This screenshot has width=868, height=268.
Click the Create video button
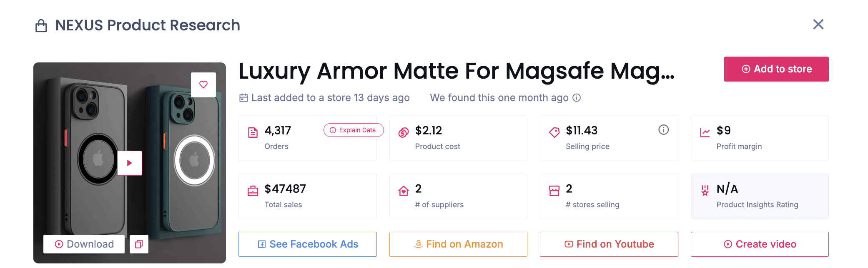coord(759,244)
